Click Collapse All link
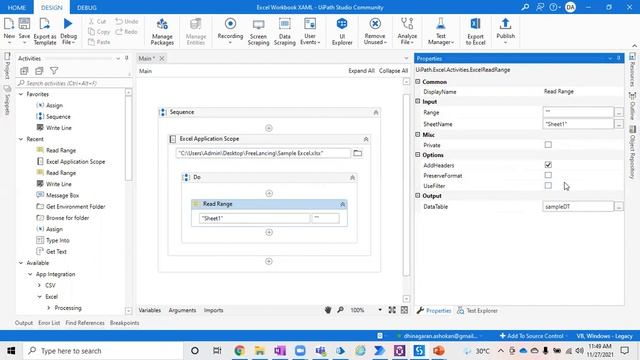This screenshot has height=360, width=640. click(x=393, y=71)
